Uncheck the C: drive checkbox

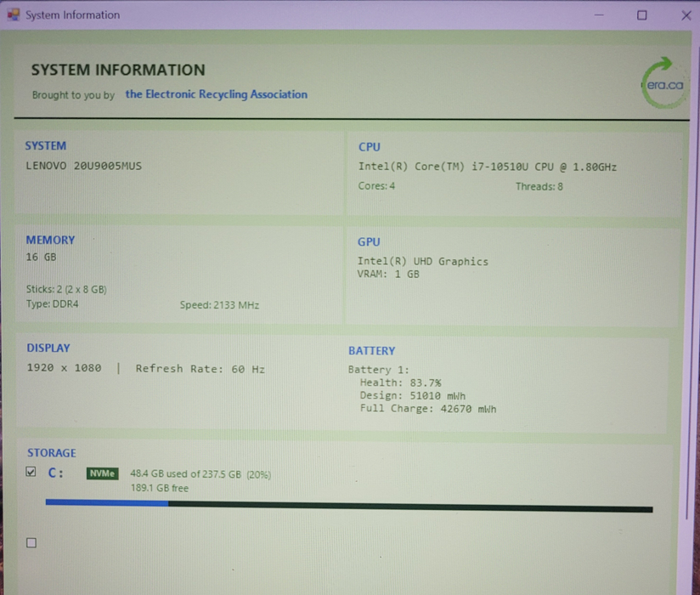[31, 472]
